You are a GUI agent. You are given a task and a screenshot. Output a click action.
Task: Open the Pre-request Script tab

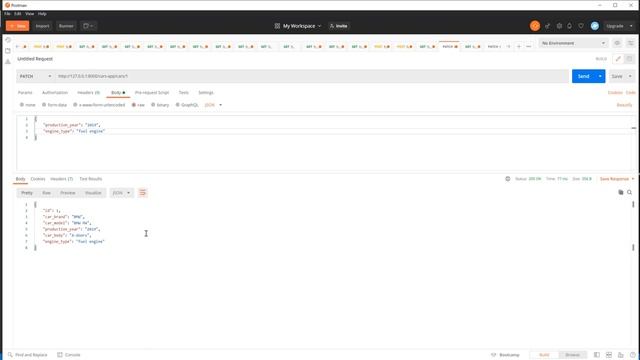(152, 93)
